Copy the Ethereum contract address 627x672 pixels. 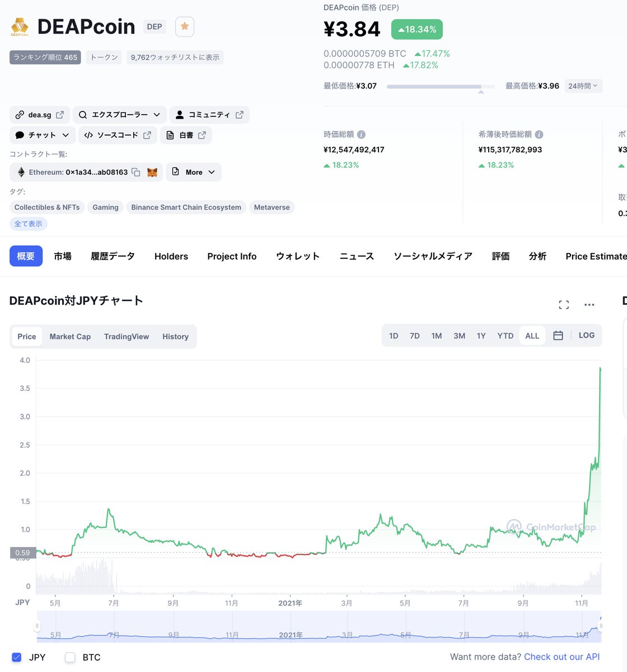[135, 172]
